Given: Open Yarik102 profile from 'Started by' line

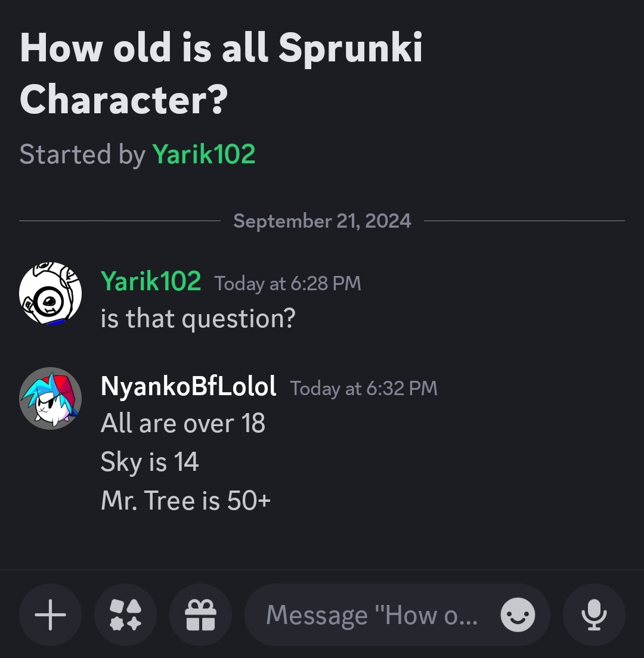Looking at the screenshot, I should pos(204,154).
